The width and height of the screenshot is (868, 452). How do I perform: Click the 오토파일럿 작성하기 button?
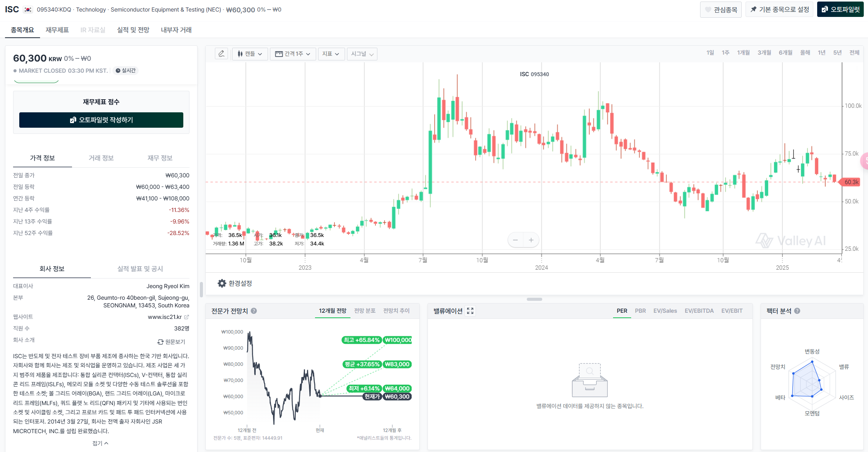pos(101,120)
